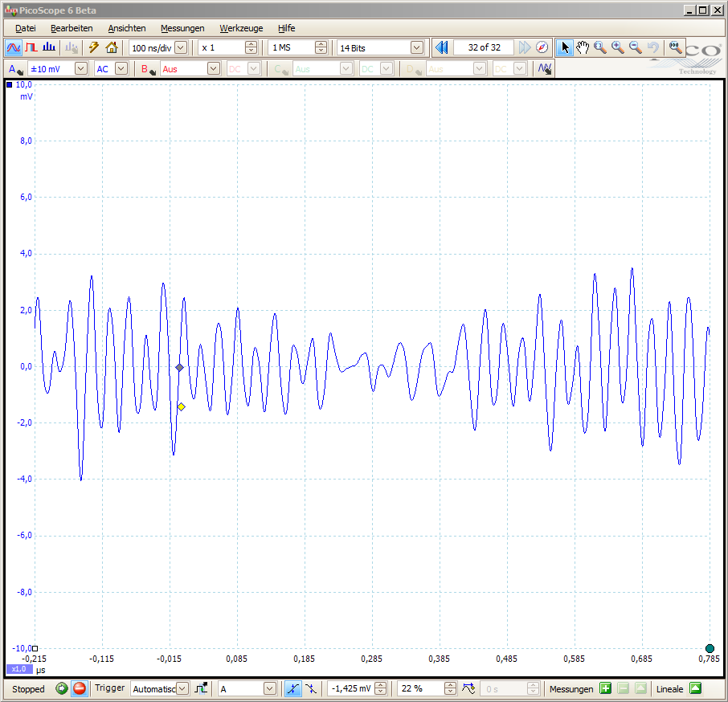Viewport: 728px width, 702px height.
Task: Open Channel A AC coupling dropdown
Action: point(121,69)
